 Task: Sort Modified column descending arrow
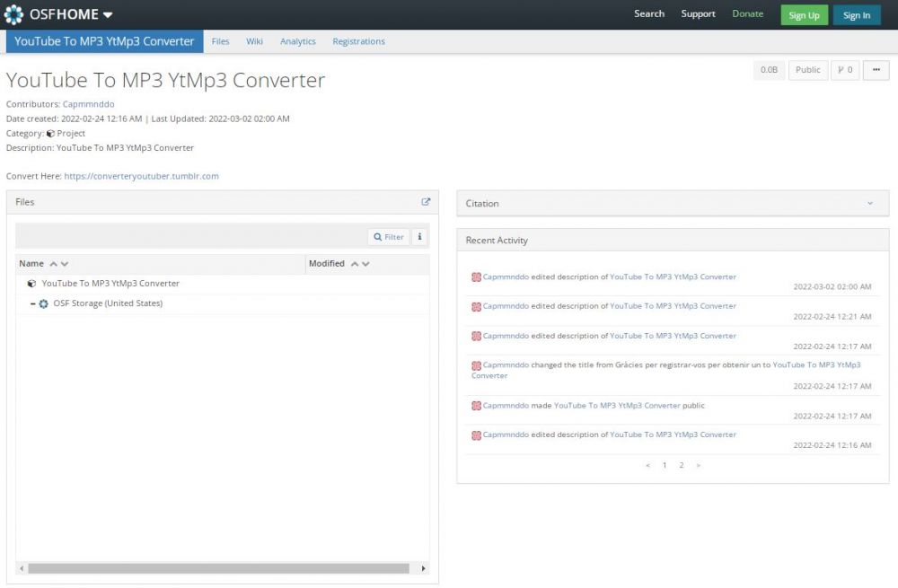[365, 264]
